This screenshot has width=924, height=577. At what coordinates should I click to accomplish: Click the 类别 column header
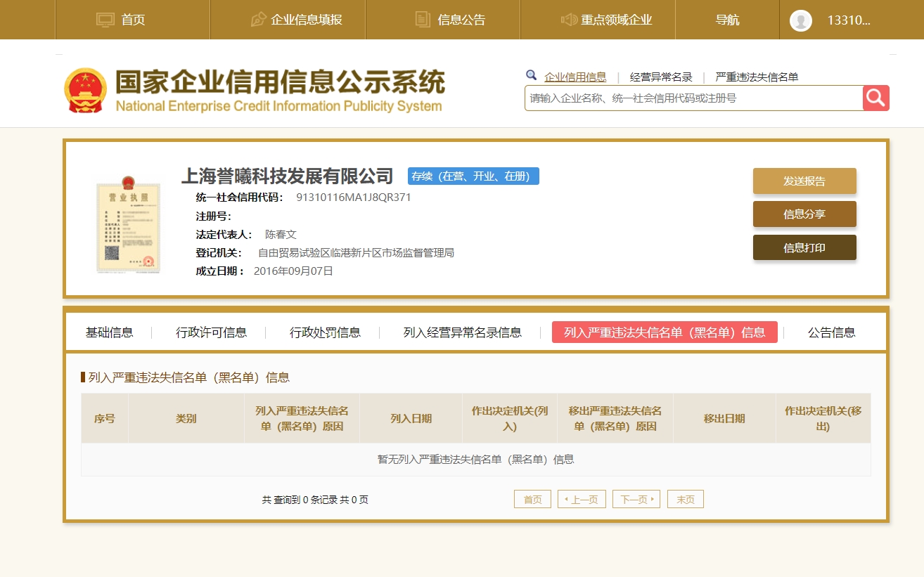(186, 418)
